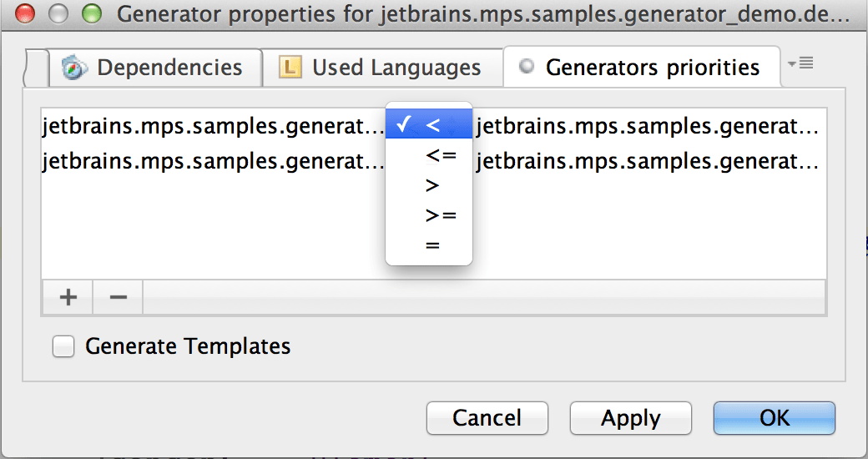The height and width of the screenshot is (459, 868).
Task: Confirm with the OK button
Action: (x=774, y=418)
